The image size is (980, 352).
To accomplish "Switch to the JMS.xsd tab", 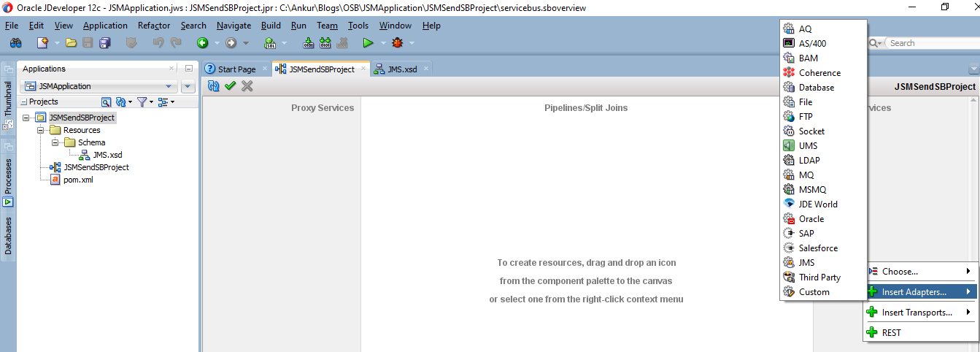I will (x=402, y=69).
